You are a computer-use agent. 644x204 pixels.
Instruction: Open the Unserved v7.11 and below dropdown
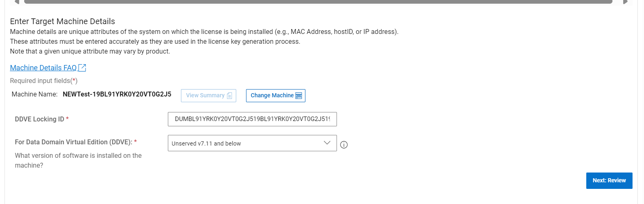(252, 143)
